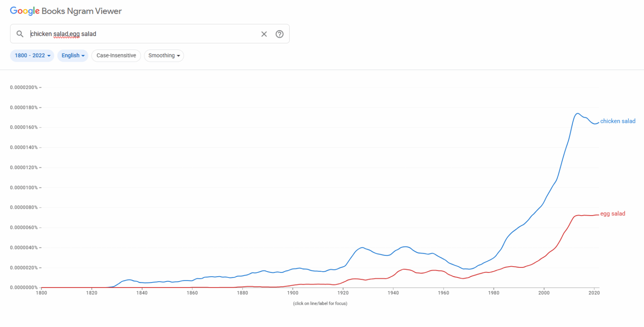Image resolution: width=644 pixels, height=327 pixels.
Task: Click the search magnifier icon
Action: point(20,34)
